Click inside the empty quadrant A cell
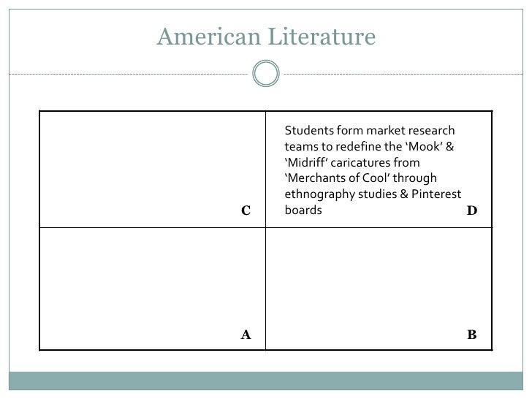Screen dimensions: 532x399 point(152,289)
